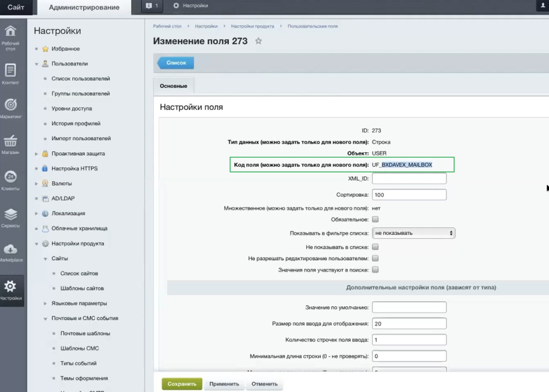
Task: Open the Сервисы sidebar icon
Action: pos(11,217)
